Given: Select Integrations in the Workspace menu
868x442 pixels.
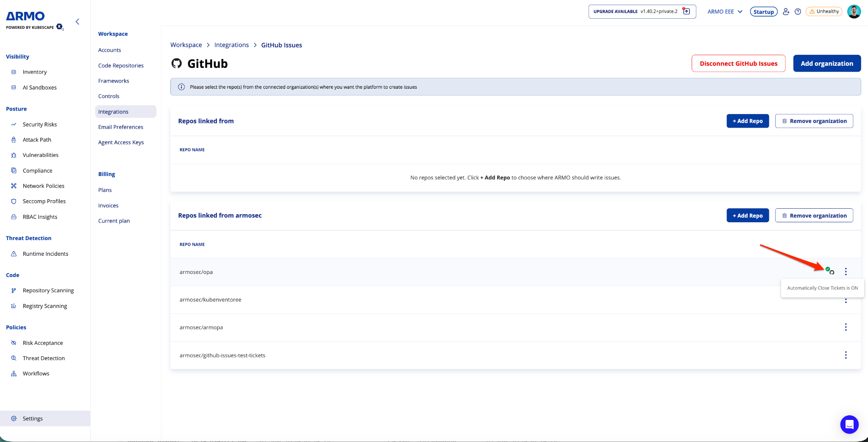Looking at the screenshot, I should [x=125, y=112].
